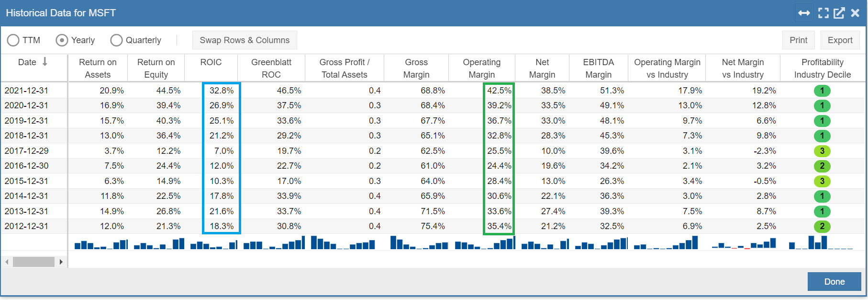The width and height of the screenshot is (868, 300).
Task: Open the Gross Profit / Total Assets sparkline
Action: 343,242
